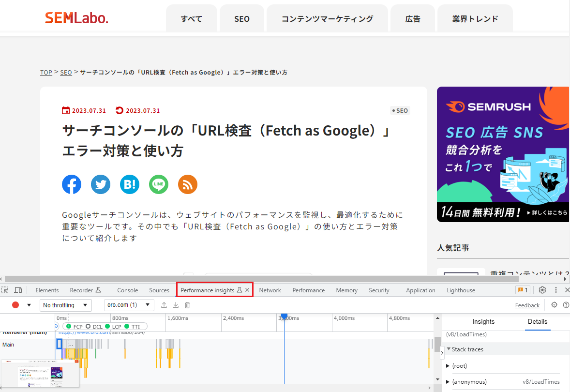570x392 pixels.
Task: Start a new recording with the red record button
Action: 15,305
